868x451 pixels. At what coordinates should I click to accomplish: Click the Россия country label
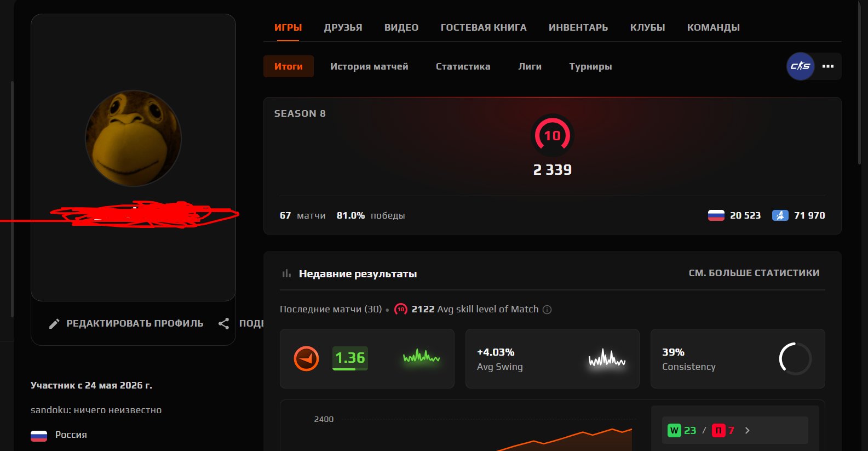click(x=71, y=435)
